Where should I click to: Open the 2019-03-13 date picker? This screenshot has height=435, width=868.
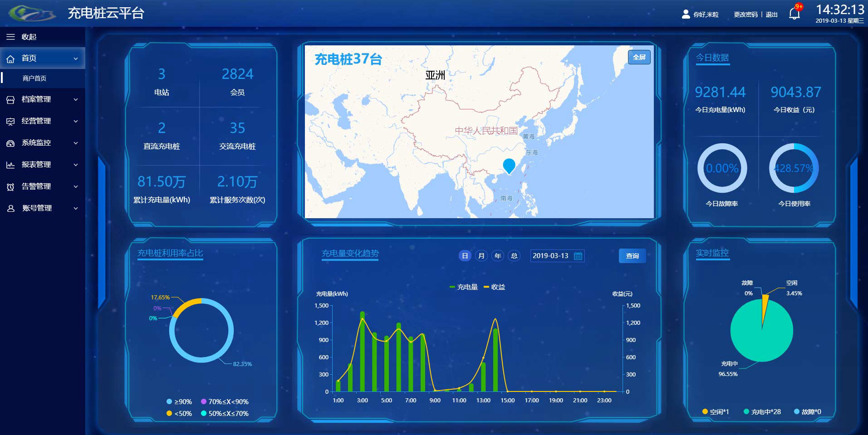[557, 256]
